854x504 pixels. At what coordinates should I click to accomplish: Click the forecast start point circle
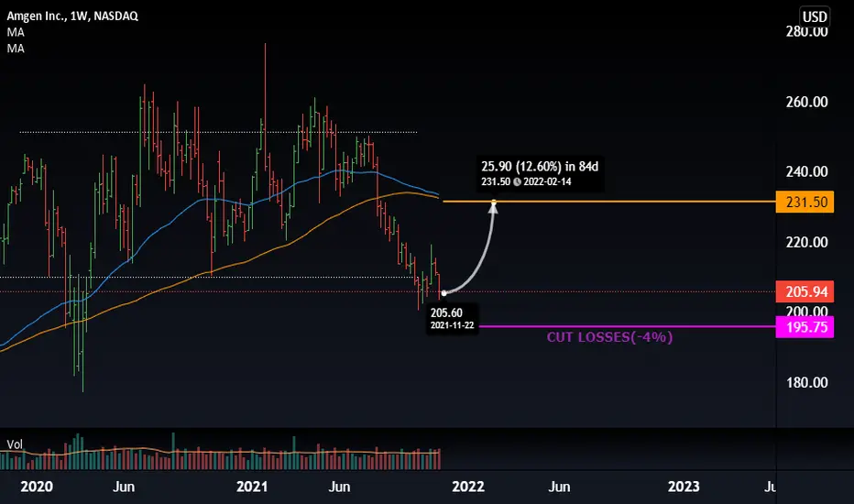point(443,293)
